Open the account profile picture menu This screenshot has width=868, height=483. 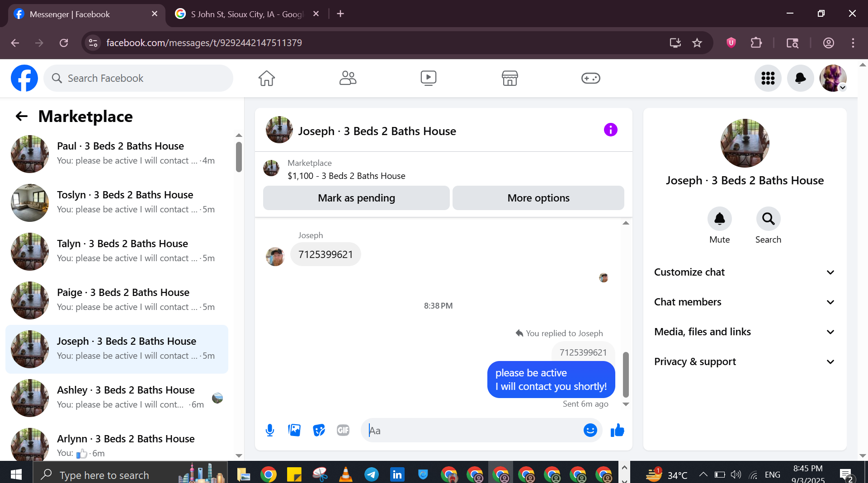(x=833, y=78)
